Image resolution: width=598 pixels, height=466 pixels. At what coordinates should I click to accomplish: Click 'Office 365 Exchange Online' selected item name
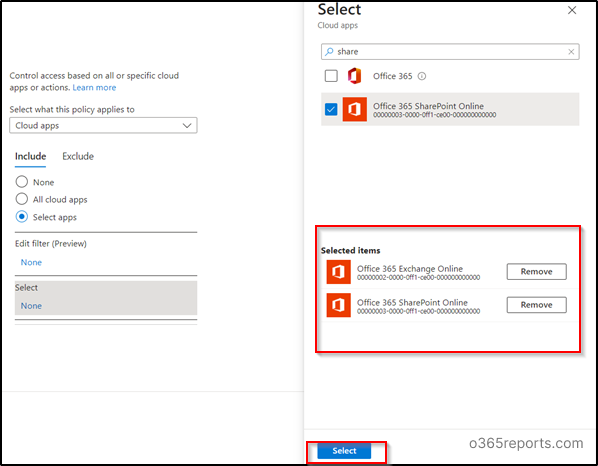[410, 269]
